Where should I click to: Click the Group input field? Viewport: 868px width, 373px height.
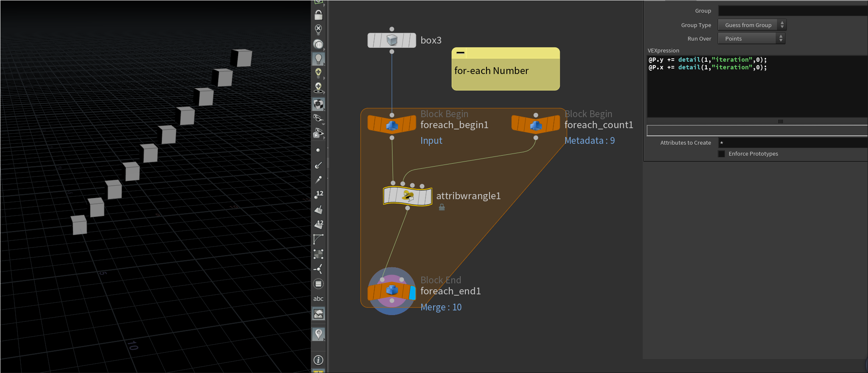tap(793, 11)
